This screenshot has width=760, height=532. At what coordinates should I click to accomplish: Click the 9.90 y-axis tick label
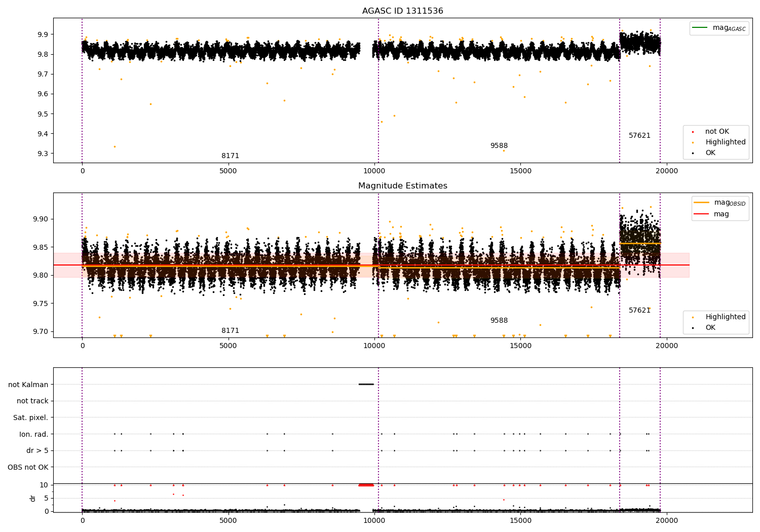(41, 219)
